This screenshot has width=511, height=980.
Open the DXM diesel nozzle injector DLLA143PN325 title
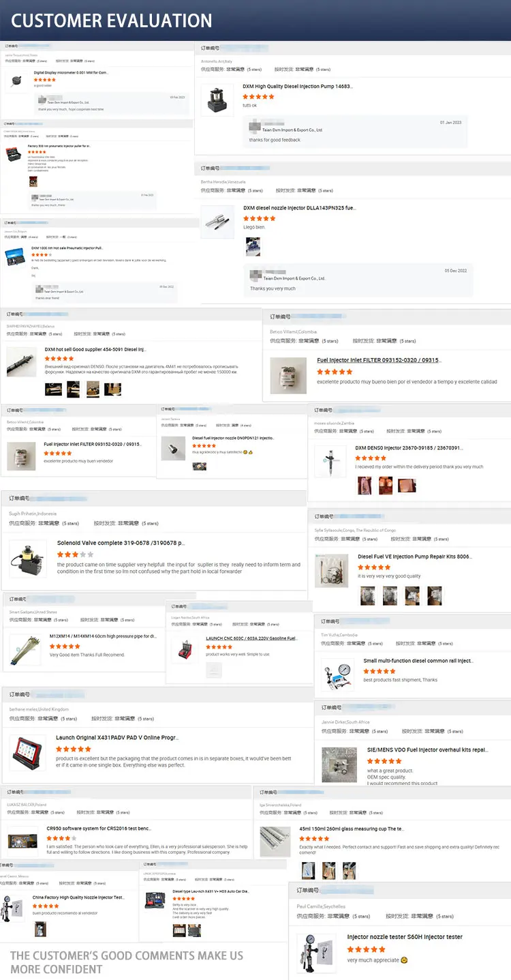tap(300, 208)
